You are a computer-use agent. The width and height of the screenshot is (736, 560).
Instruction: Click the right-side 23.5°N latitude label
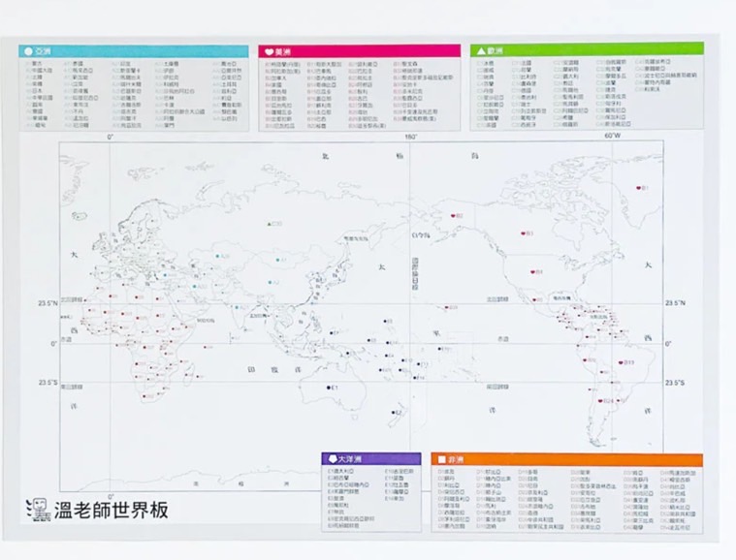pyautogui.click(x=675, y=303)
